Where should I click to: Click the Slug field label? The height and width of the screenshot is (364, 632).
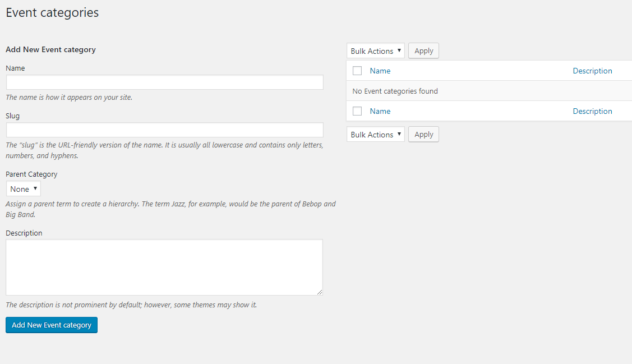[12, 116]
